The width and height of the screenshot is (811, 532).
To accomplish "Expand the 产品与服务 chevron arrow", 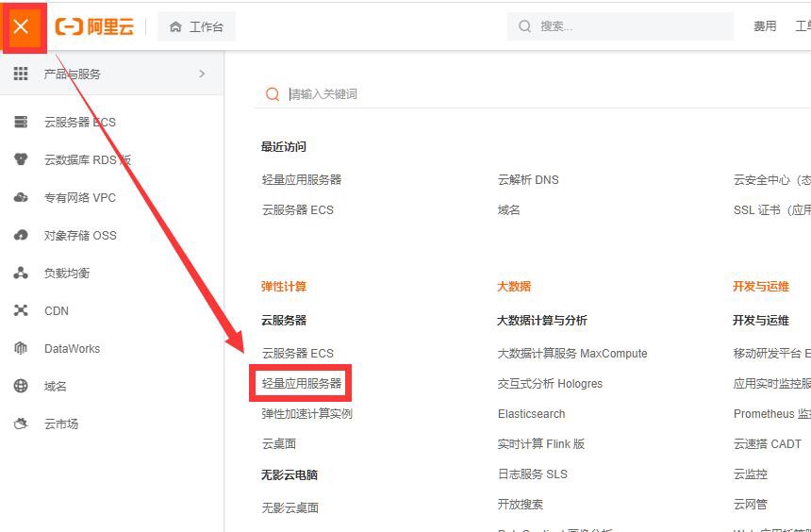I will 202,74.
